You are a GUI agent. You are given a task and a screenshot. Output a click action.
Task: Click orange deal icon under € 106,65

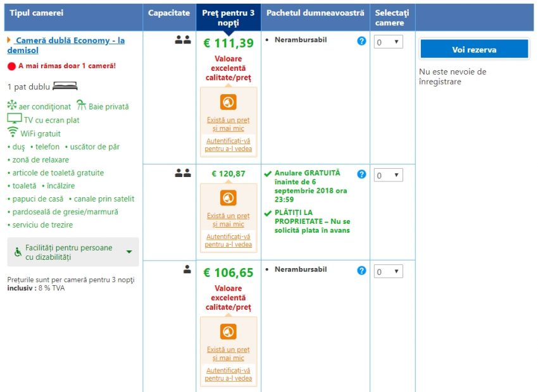pos(228,332)
